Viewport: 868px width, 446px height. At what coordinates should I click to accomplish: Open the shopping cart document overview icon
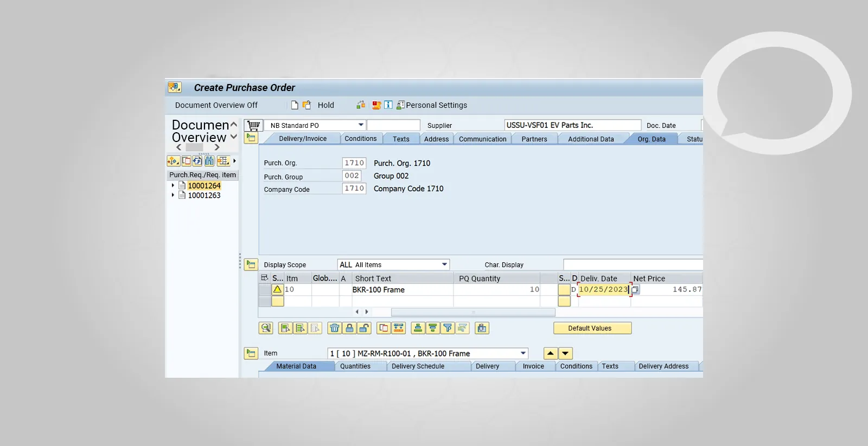(x=253, y=125)
